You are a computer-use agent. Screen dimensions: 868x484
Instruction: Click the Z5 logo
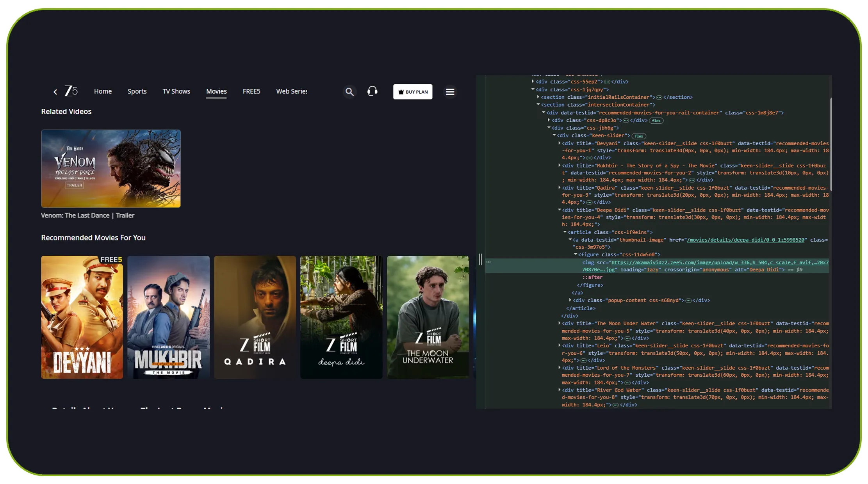[x=71, y=91]
